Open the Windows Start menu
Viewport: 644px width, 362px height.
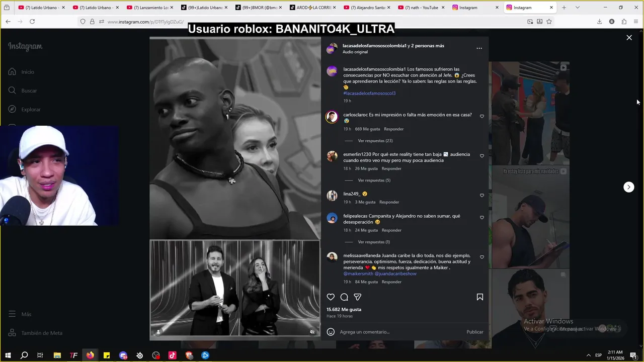pyautogui.click(x=8, y=355)
